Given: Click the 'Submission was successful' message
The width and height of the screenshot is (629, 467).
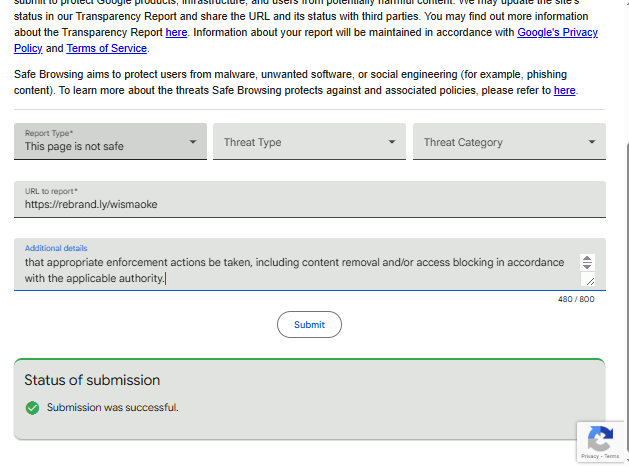Looking at the screenshot, I should (113, 408).
